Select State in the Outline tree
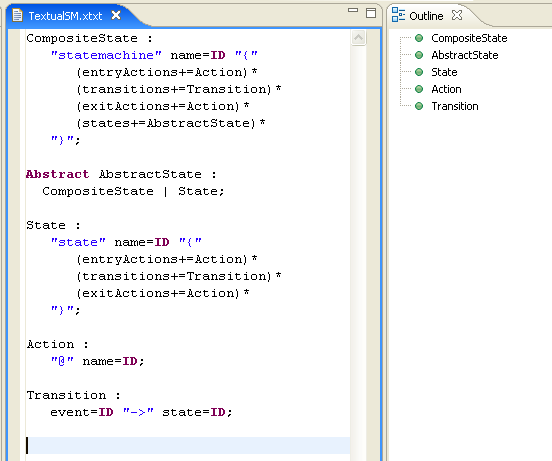Viewport: 552px width, 461px height. pos(444,72)
